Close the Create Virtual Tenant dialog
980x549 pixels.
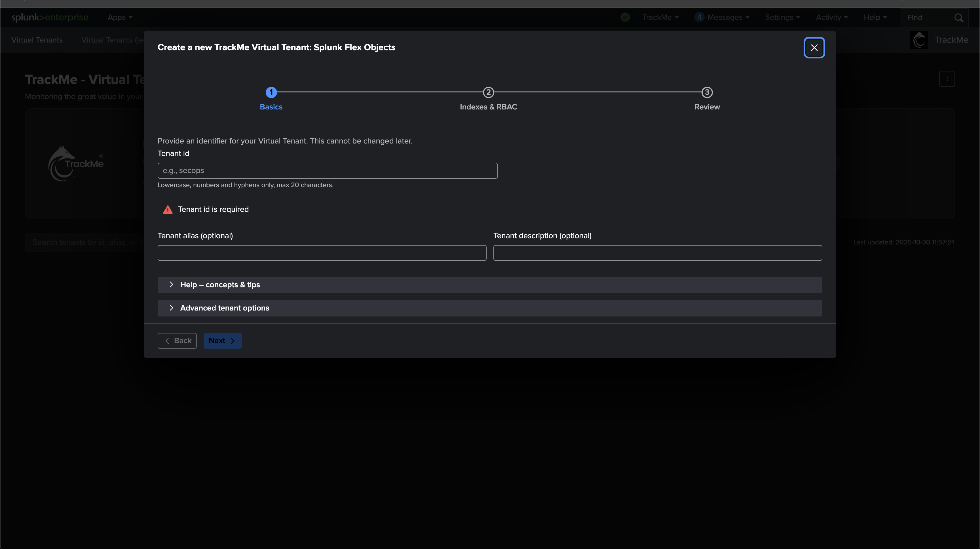tap(814, 48)
